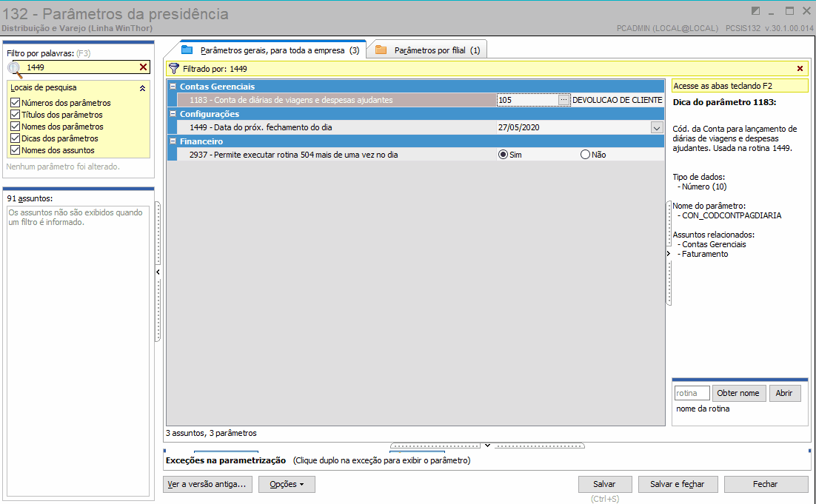Collapse the right tip panel with the splitter arrow
This screenshot has width=816, height=504.
(669, 253)
